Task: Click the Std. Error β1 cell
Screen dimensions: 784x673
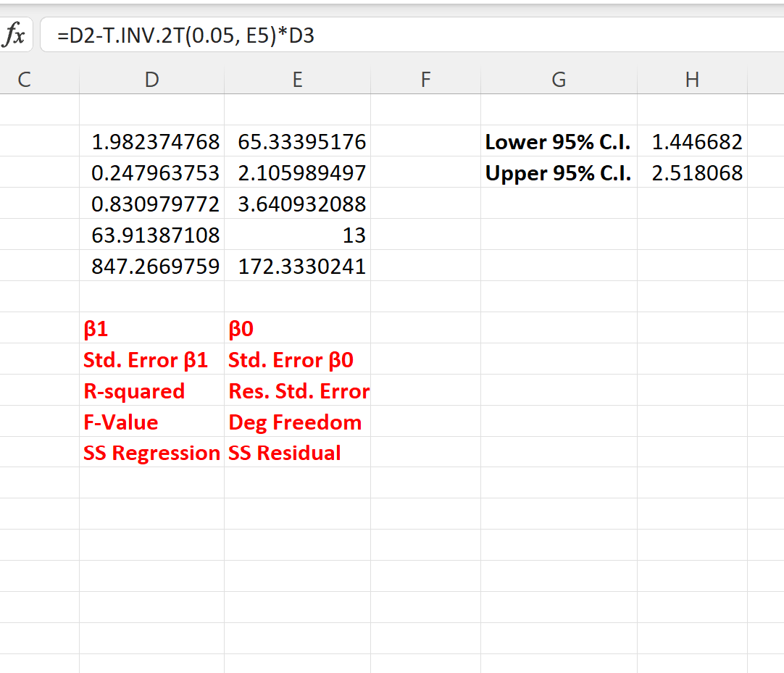Action: tap(151, 360)
